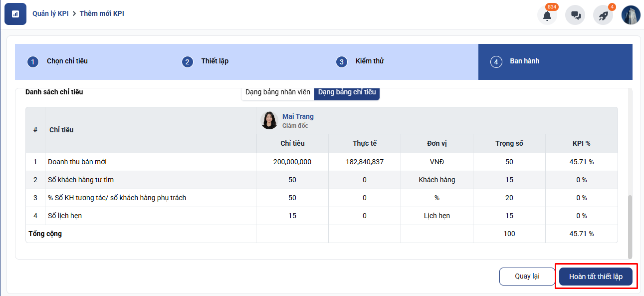Viewport: 644px width, 296px height.
Task: Click the Số lịch hẹn row
Action: point(65,216)
